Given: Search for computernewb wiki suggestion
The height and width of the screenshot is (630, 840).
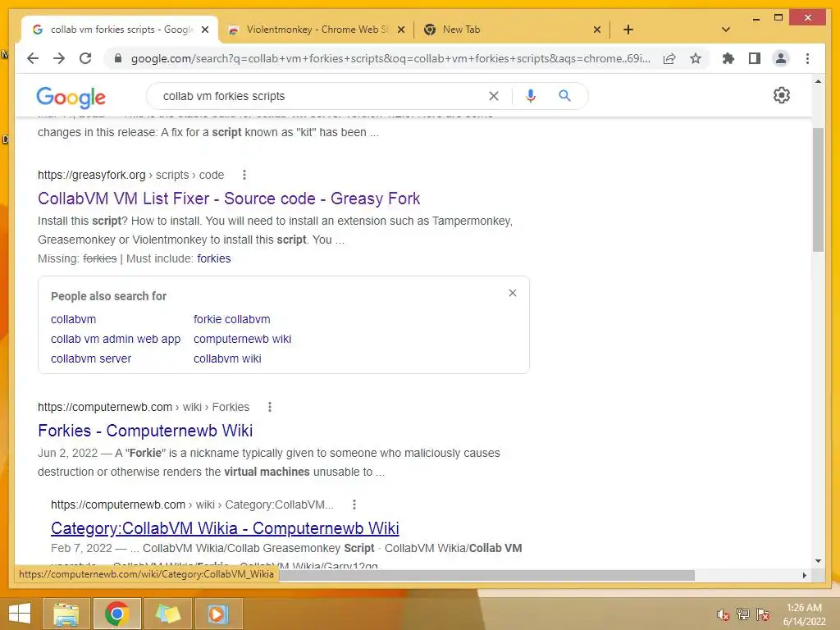Looking at the screenshot, I should pyautogui.click(x=242, y=339).
